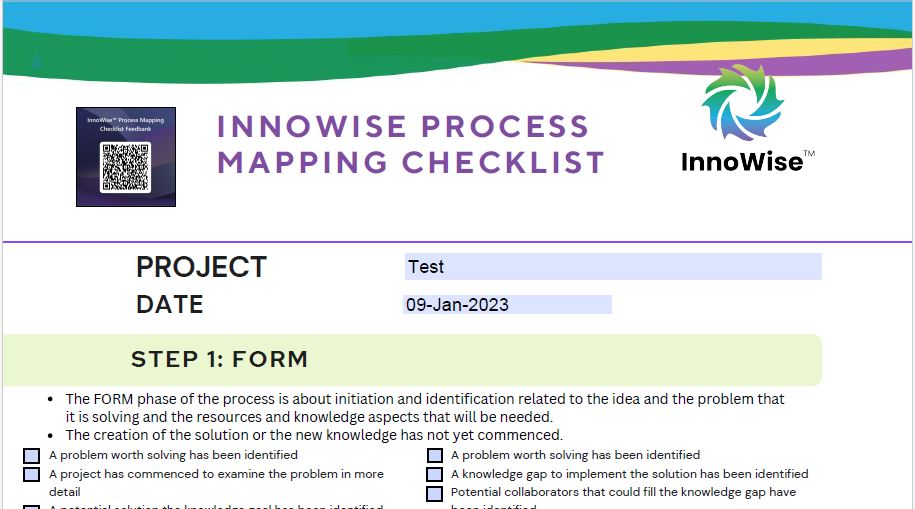915x509 pixels.
Task: Click the TM trademark symbol beside InnoWise
Action: pyautogui.click(x=809, y=154)
